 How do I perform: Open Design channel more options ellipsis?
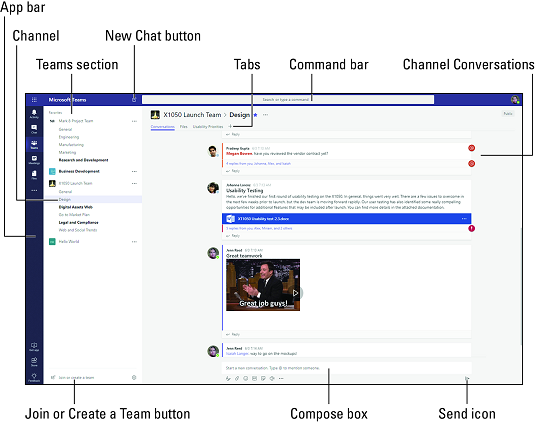click(x=265, y=115)
